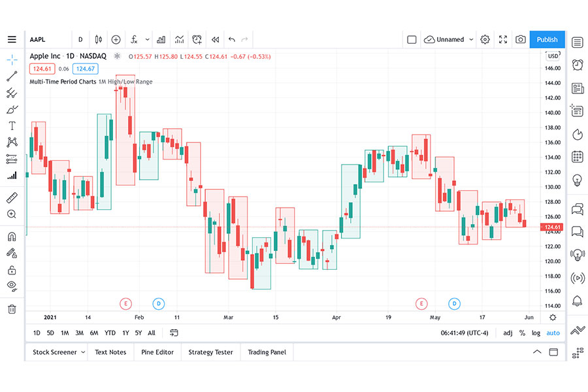Screen dimensions: 588x392
Task: Click the 124.67 buy price button
Action: (86, 69)
